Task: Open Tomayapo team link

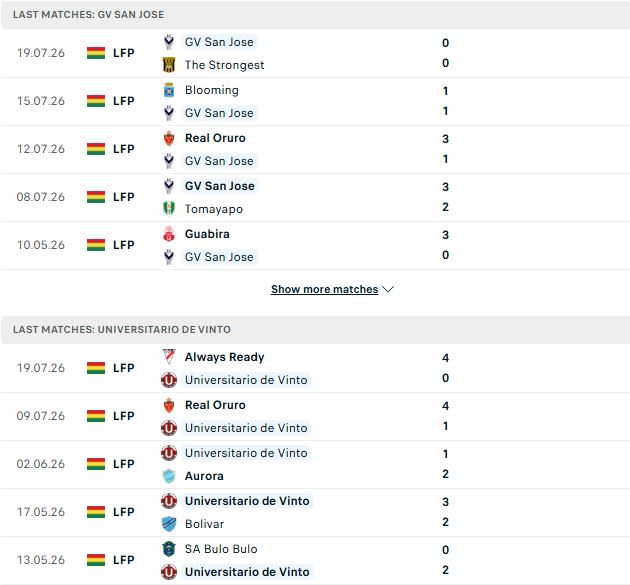Action: point(214,209)
